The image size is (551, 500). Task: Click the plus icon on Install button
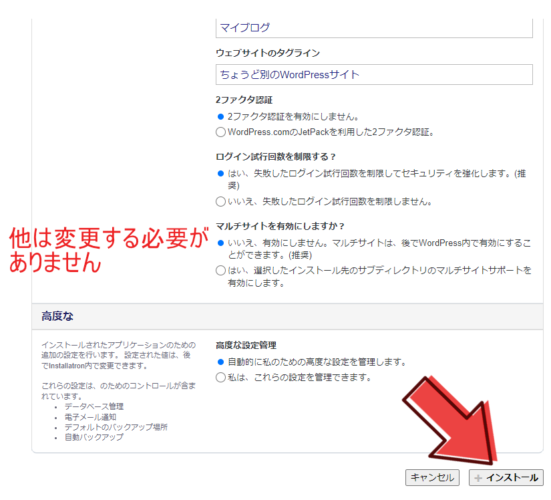click(478, 478)
